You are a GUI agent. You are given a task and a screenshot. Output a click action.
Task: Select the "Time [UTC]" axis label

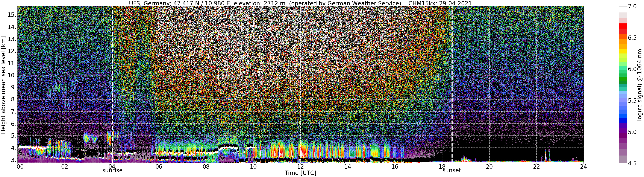coord(300,173)
